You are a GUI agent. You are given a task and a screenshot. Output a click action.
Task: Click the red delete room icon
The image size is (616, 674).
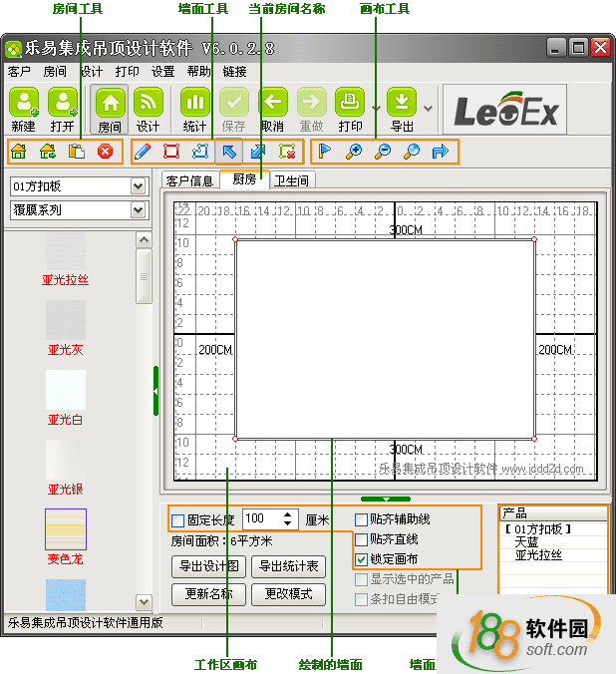pos(105,152)
